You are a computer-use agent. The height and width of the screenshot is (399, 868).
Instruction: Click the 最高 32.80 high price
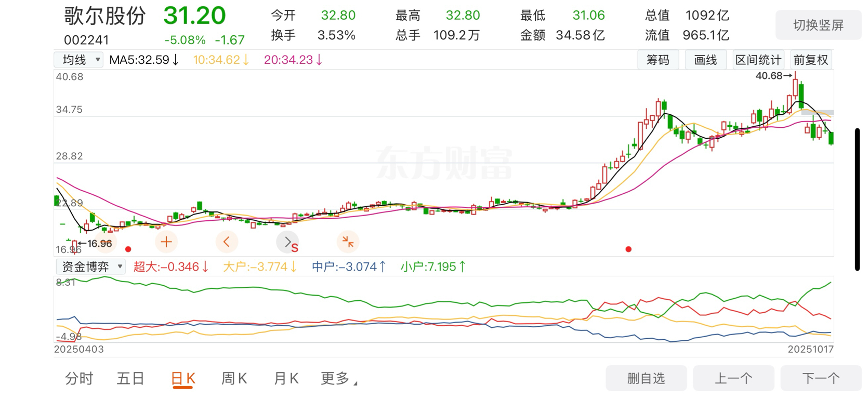(x=437, y=16)
